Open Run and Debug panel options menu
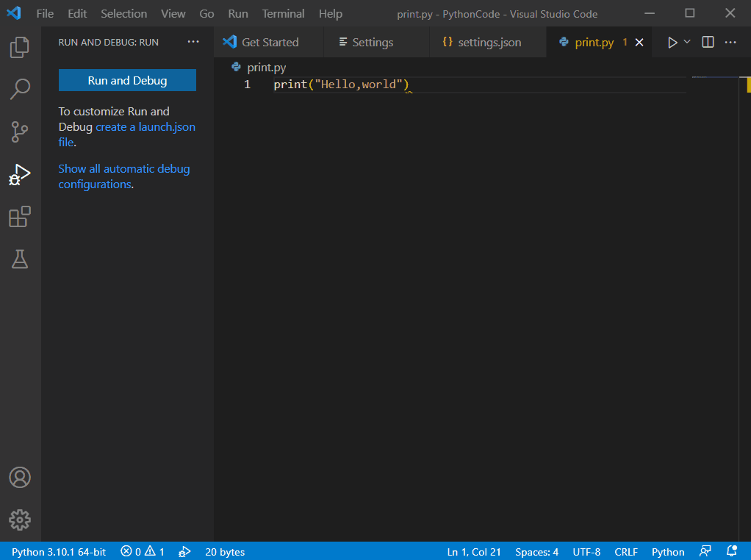The height and width of the screenshot is (560, 751). click(x=193, y=42)
